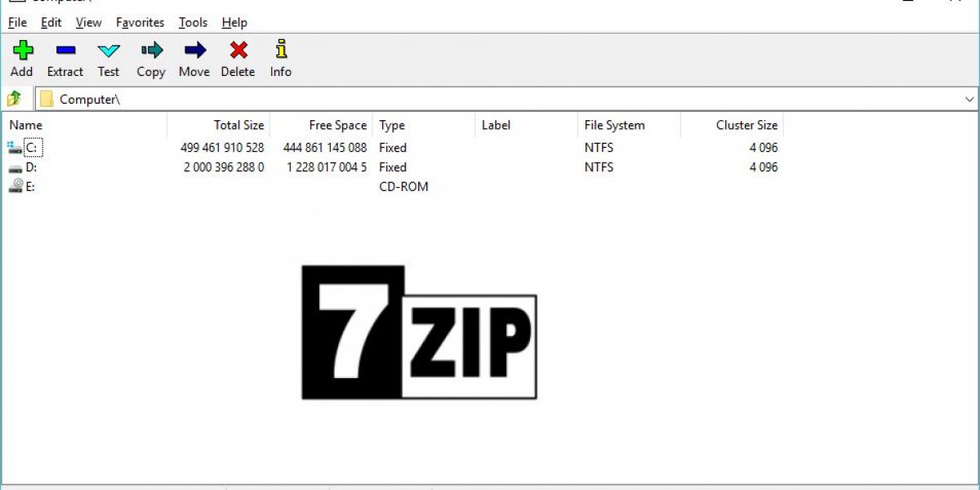Select the Move icon
Screen dimensions: 980x490
(194, 51)
